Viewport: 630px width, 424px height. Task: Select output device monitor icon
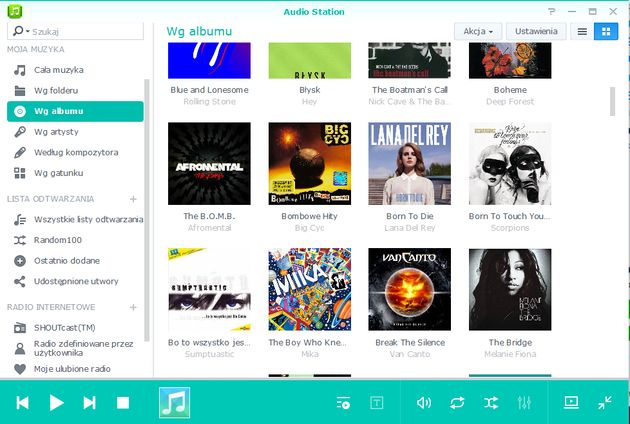click(x=571, y=402)
